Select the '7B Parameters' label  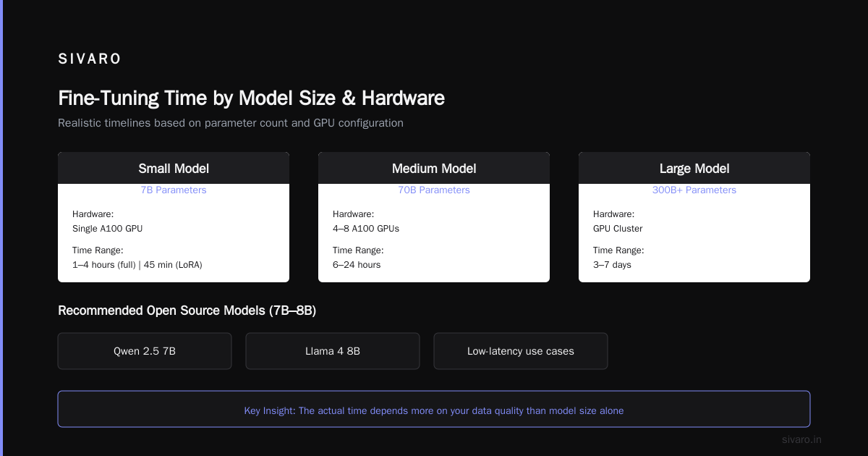(174, 190)
